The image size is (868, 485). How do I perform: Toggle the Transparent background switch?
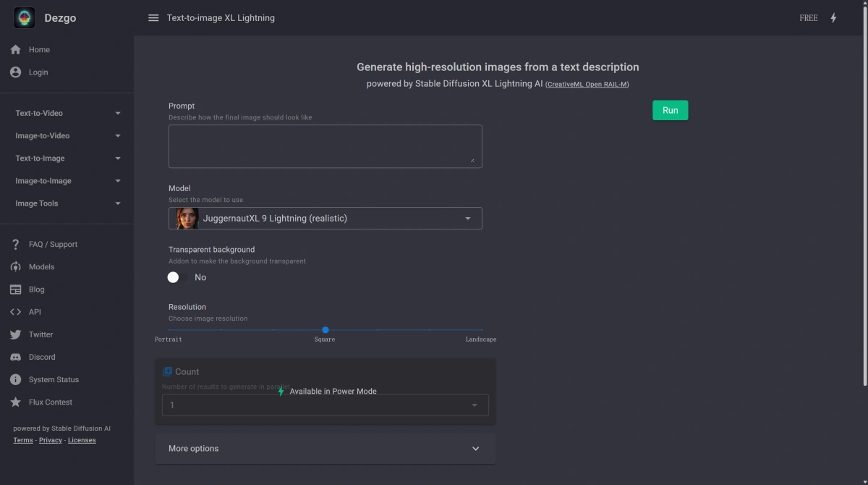click(x=178, y=277)
